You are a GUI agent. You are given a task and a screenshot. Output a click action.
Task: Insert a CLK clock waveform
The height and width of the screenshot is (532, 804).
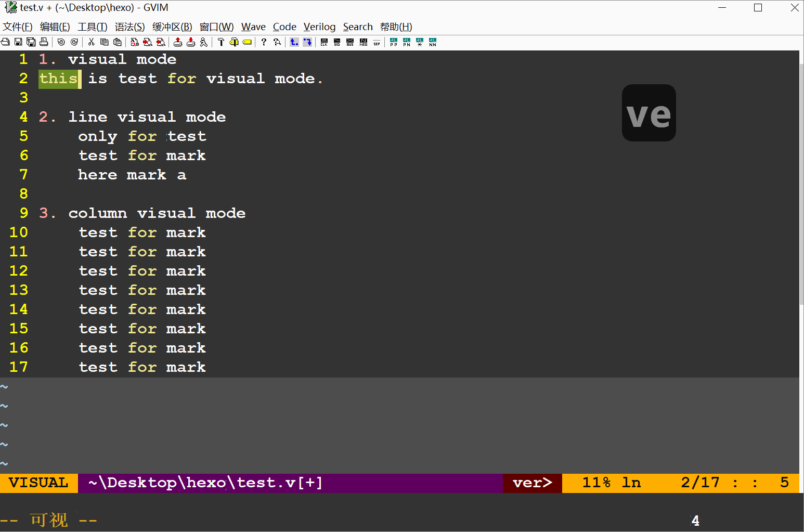[x=324, y=42]
